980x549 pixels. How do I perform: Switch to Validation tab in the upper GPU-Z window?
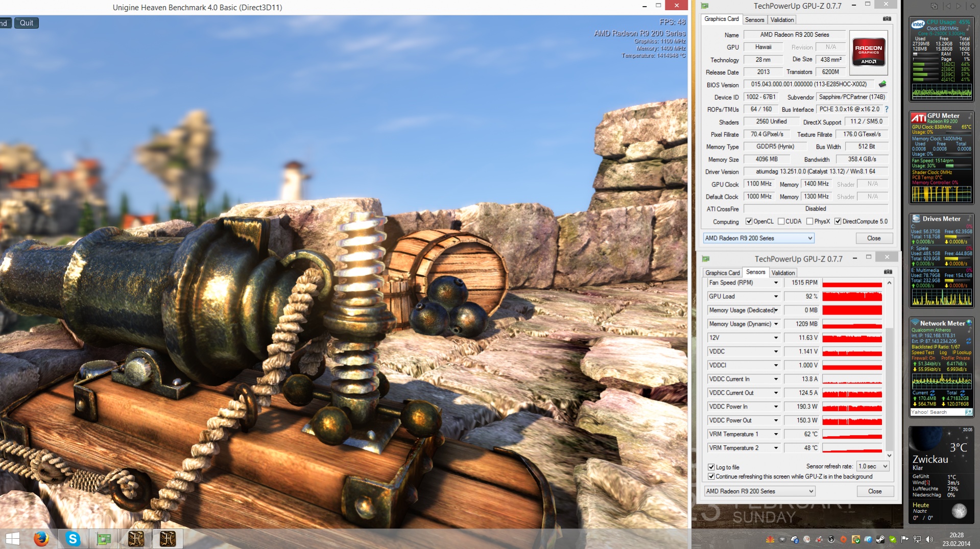[782, 20]
